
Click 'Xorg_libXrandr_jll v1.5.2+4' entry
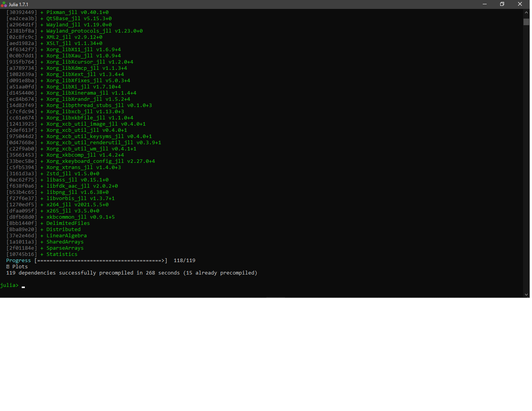[88, 99]
